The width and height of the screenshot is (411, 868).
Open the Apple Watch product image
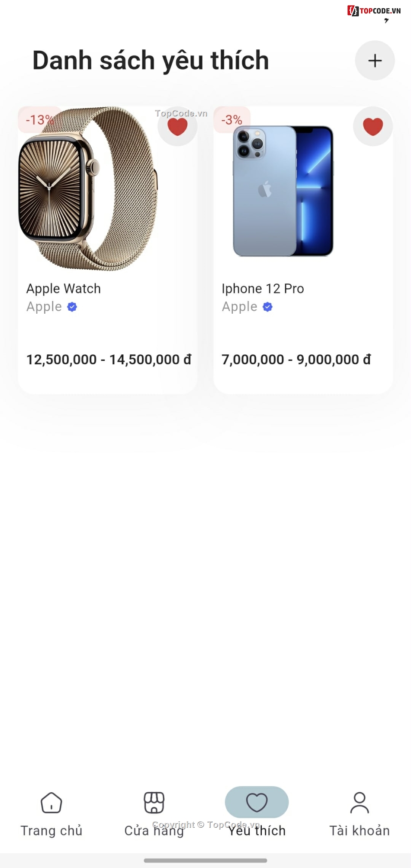pos(88,189)
